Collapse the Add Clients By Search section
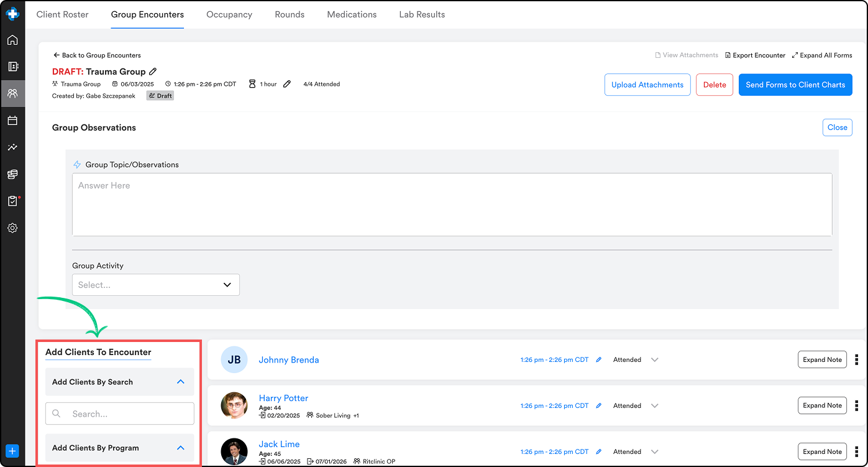 (181, 382)
